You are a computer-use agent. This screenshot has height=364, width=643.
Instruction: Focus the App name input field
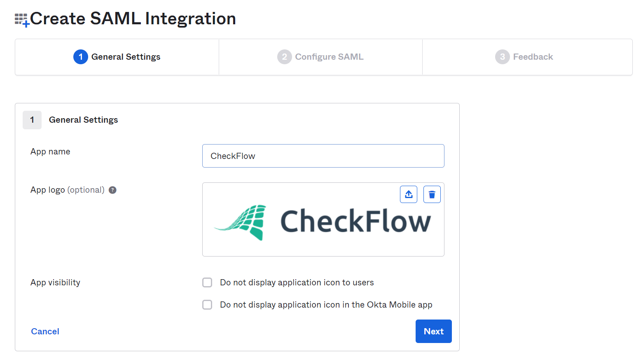[323, 156]
